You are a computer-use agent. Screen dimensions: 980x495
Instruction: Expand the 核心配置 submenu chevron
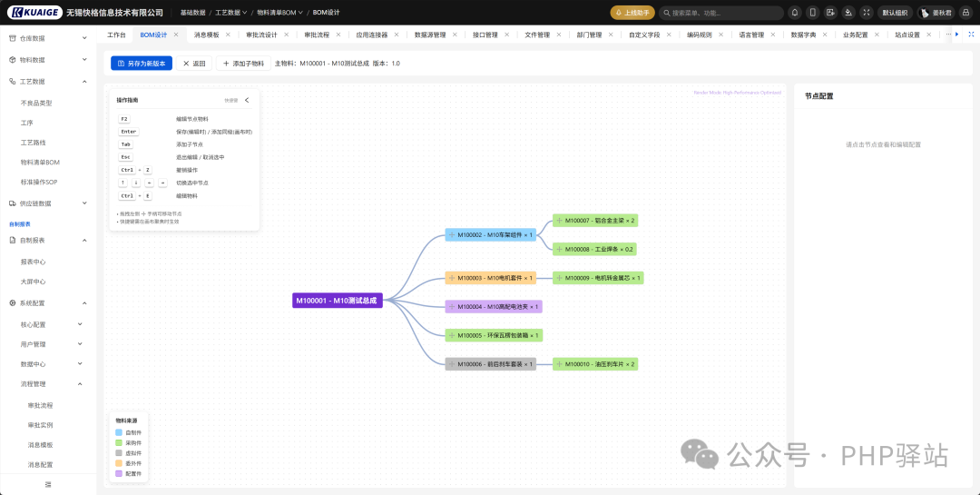click(x=80, y=324)
